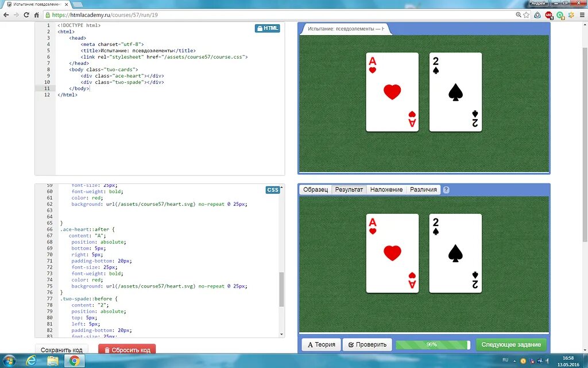
Task: Click the volume speaker tray icon
Action: click(x=547, y=361)
